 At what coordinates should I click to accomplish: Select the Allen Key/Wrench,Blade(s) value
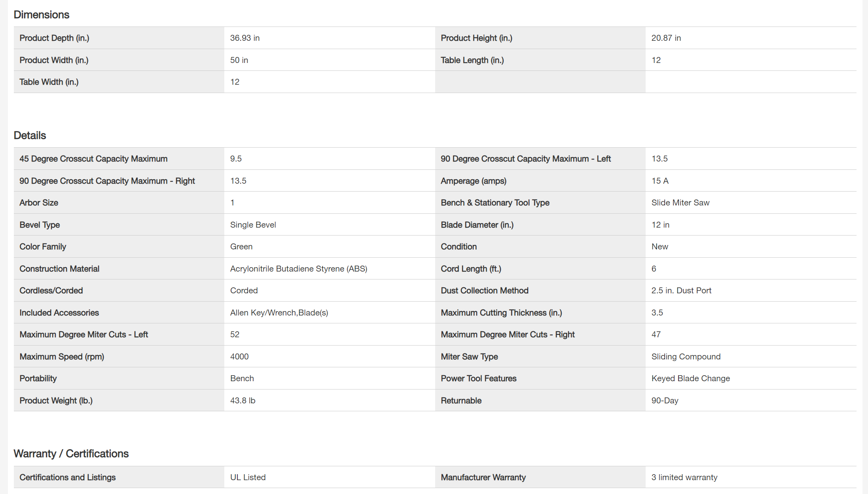tap(279, 313)
